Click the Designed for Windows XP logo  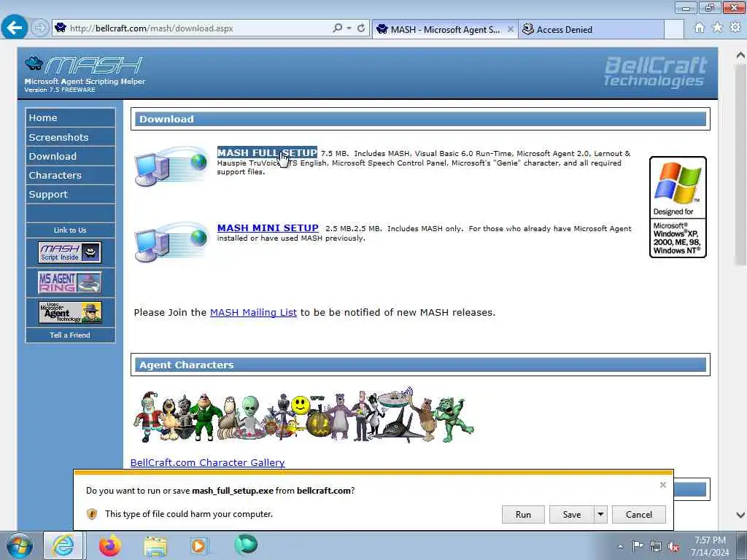click(678, 207)
